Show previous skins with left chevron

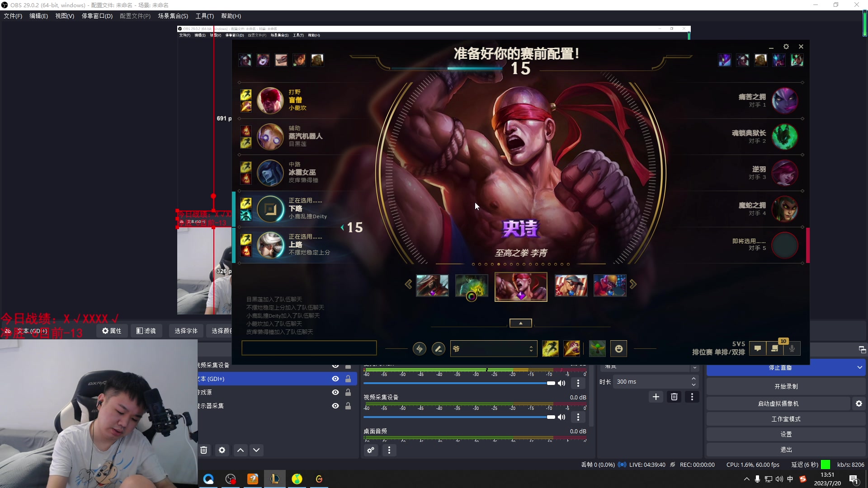[x=408, y=285]
